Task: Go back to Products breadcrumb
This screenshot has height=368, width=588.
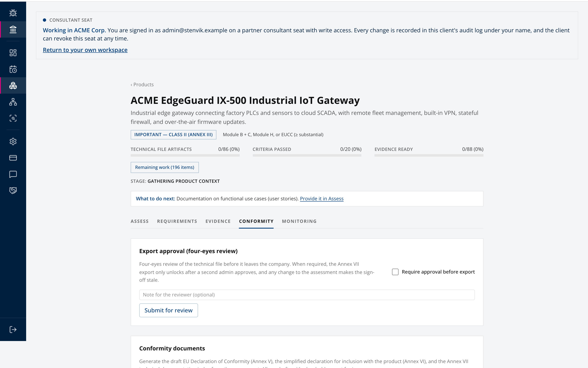Action: pyautogui.click(x=142, y=84)
